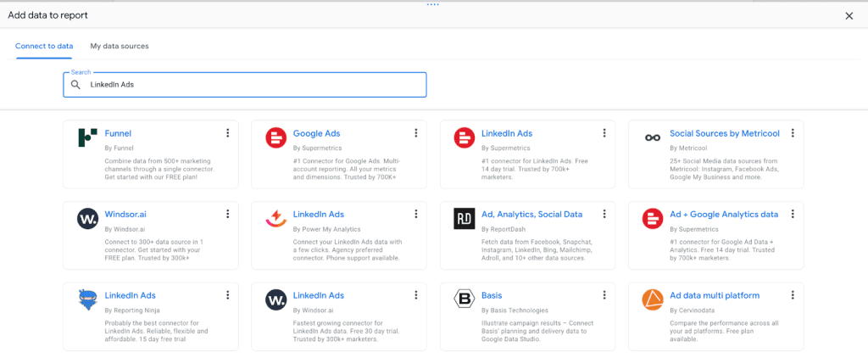The height and width of the screenshot is (358, 868).
Task: Click the 'By Basis Technologies' author text
Action: pos(515,310)
